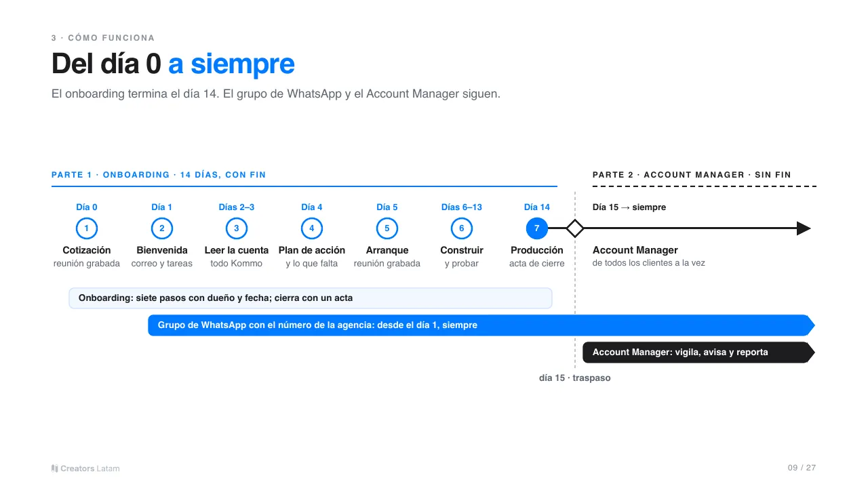Click the diamond handoff marker on the timeline

point(575,228)
